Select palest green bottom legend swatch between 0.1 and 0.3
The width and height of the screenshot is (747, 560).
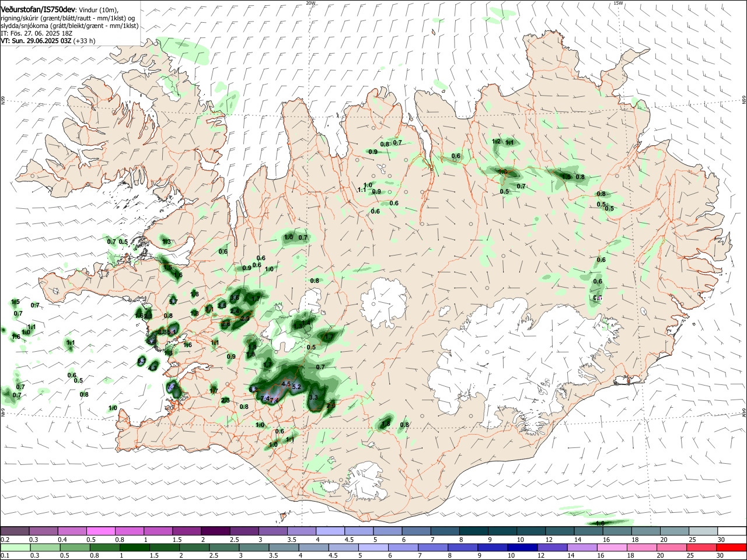point(15,547)
